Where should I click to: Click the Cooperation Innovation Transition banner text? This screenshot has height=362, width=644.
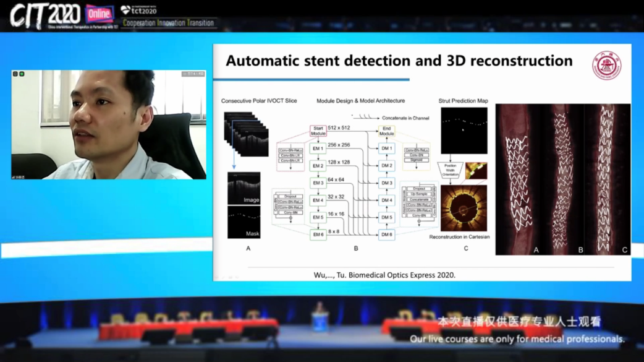(x=168, y=24)
